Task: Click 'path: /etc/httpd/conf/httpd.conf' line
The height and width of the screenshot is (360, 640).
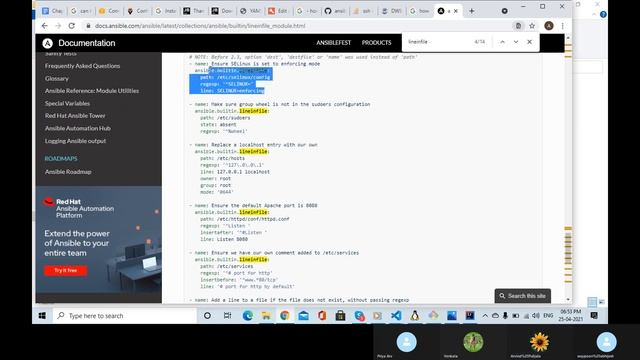Action: (244, 219)
